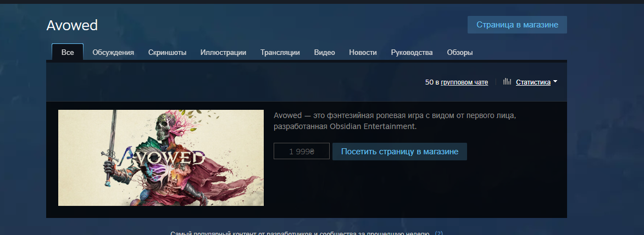Select the Обзоры tab
The image size is (644, 235).
[460, 53]
